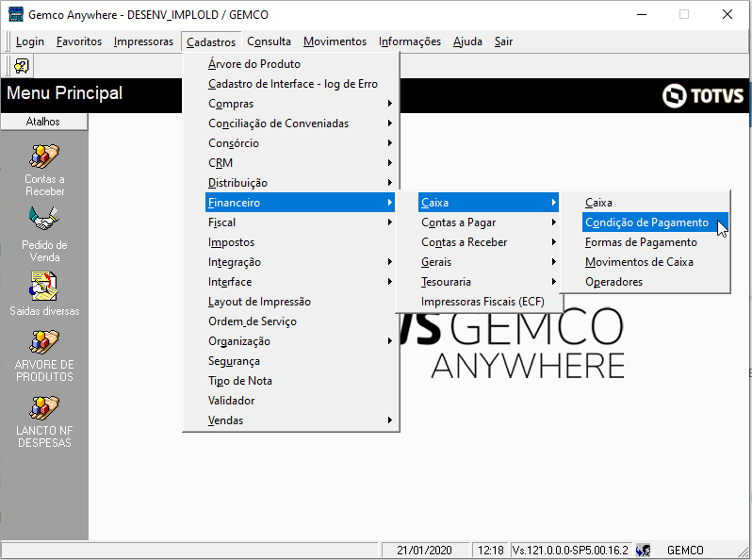
Task: Click Sair in the menu bar
Action: (x=503, y=41)
